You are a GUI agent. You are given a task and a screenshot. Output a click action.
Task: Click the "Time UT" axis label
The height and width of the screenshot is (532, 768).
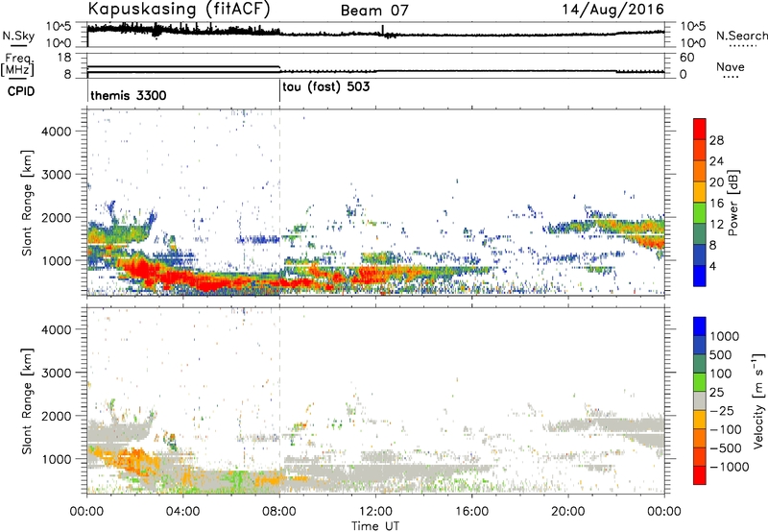pos(375,526)
